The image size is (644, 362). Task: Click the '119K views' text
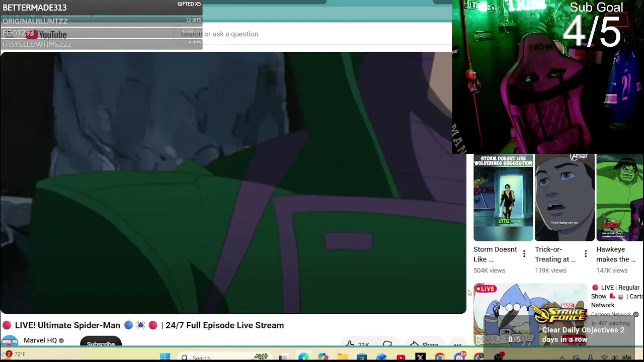point(550,270)
